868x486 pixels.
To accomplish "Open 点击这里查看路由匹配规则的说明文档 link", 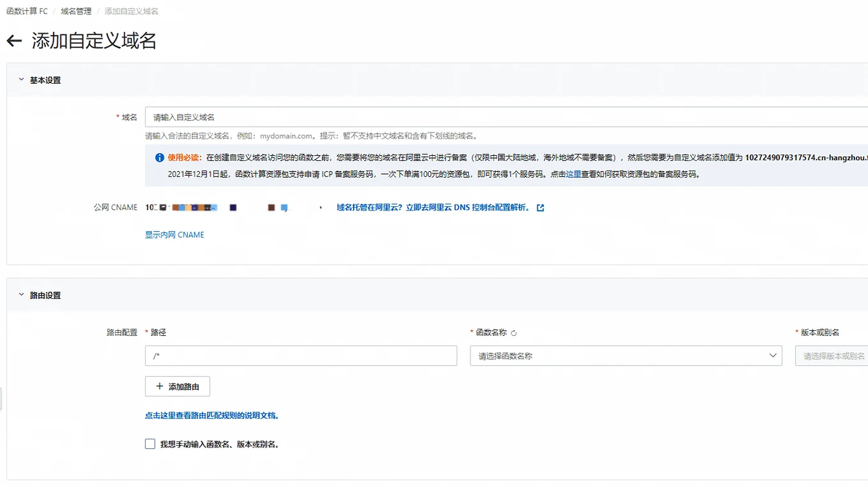I will click(x=212, y=415).
